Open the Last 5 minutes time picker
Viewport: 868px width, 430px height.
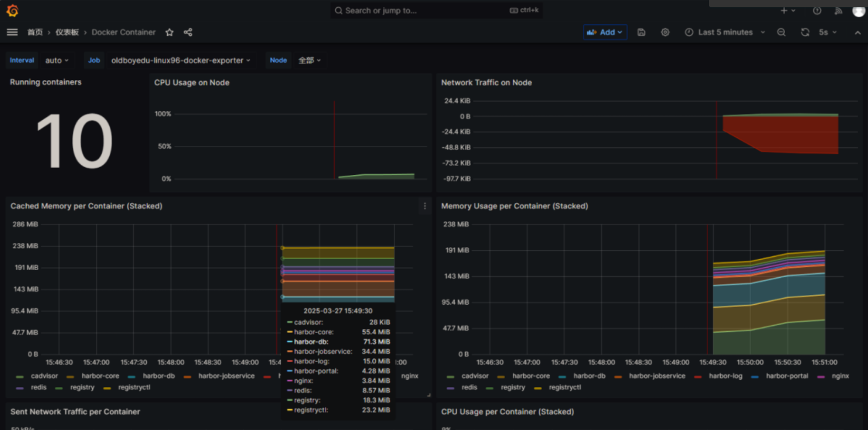725,32
